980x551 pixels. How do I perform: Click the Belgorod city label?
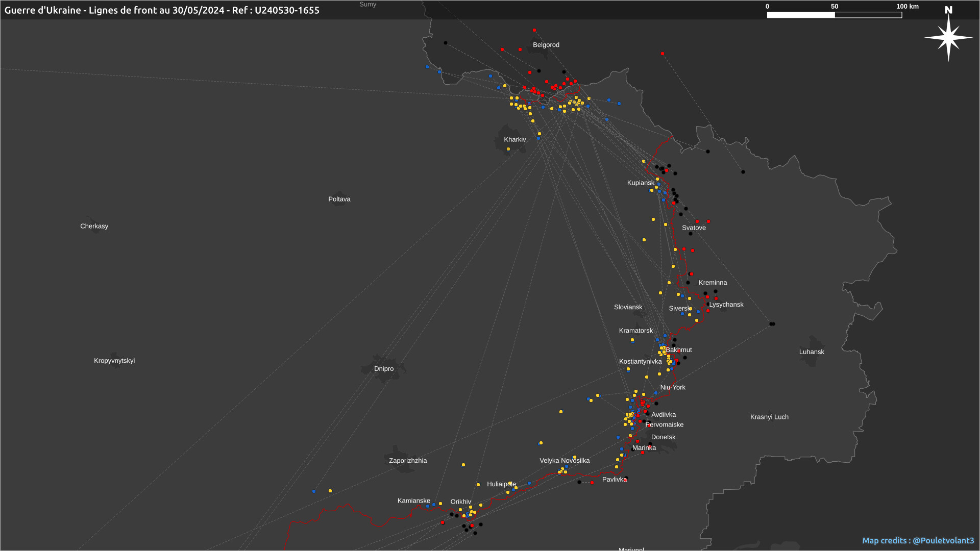[x=546, y=45]
